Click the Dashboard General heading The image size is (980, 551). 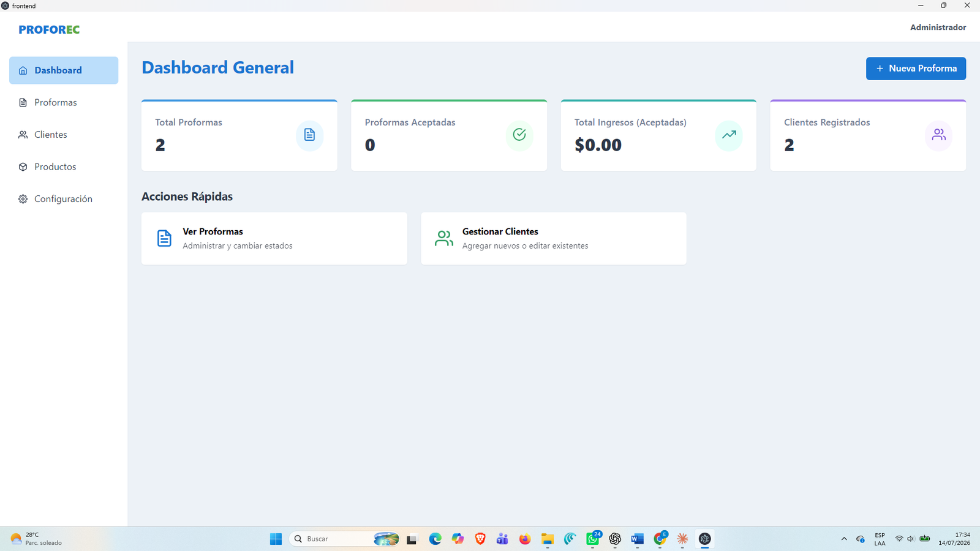coord(217,67)
